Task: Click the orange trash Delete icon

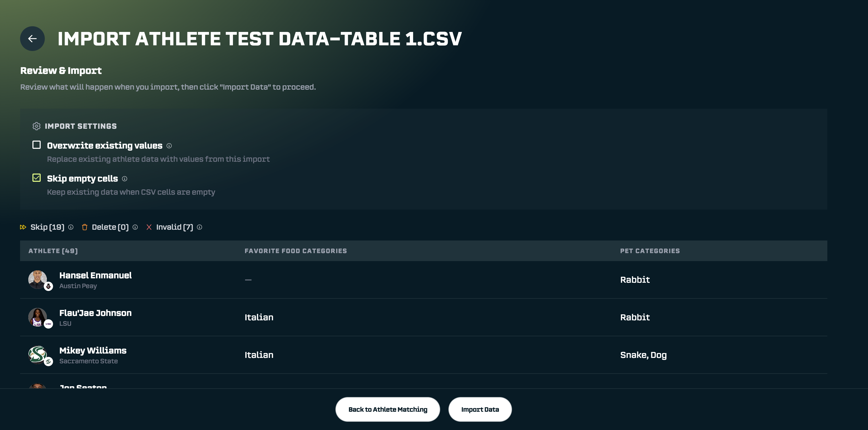Action: [85, 227]
